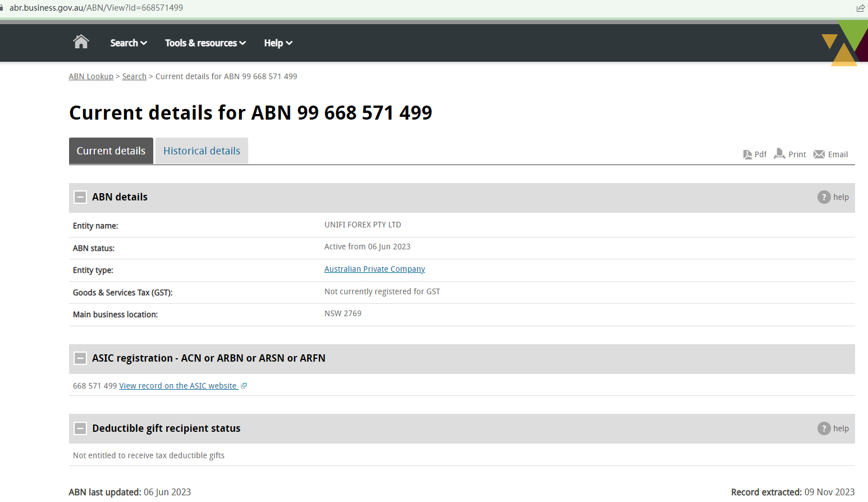Open the Search dropdown menu
Image resolution: width=868 pixels, height=502 pixels.
coord(129,43)
